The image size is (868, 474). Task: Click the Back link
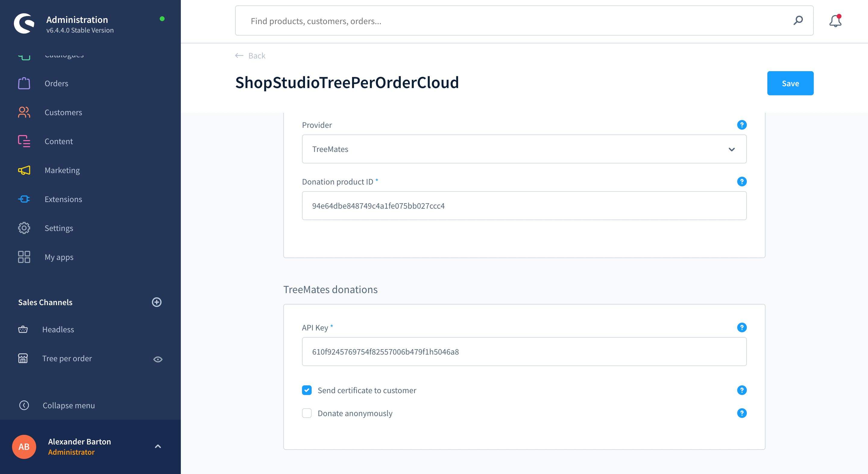257,55
